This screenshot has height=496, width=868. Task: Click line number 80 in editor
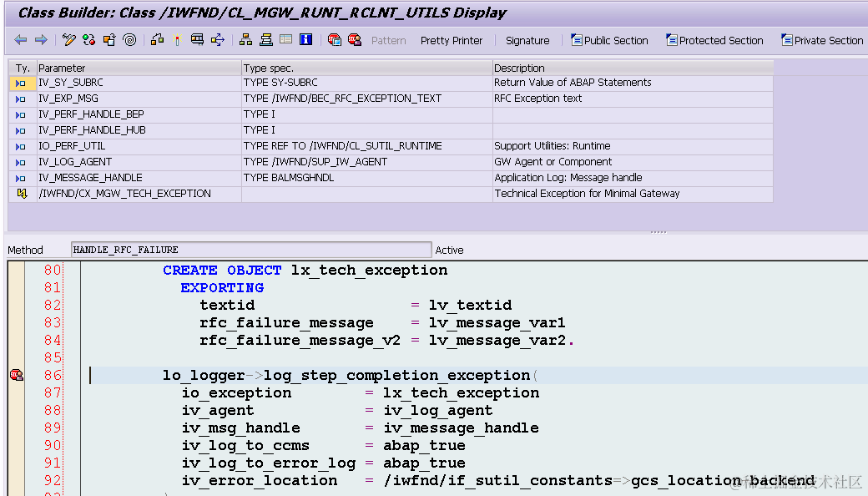coord(53,271)
